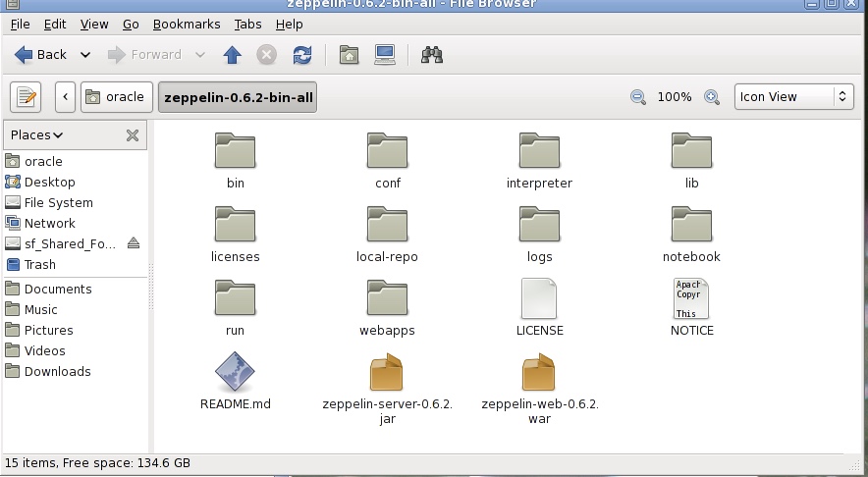868x477 pixels.
Task: Open the Forward history dropdown arrow
Action: tap(200, 55)
